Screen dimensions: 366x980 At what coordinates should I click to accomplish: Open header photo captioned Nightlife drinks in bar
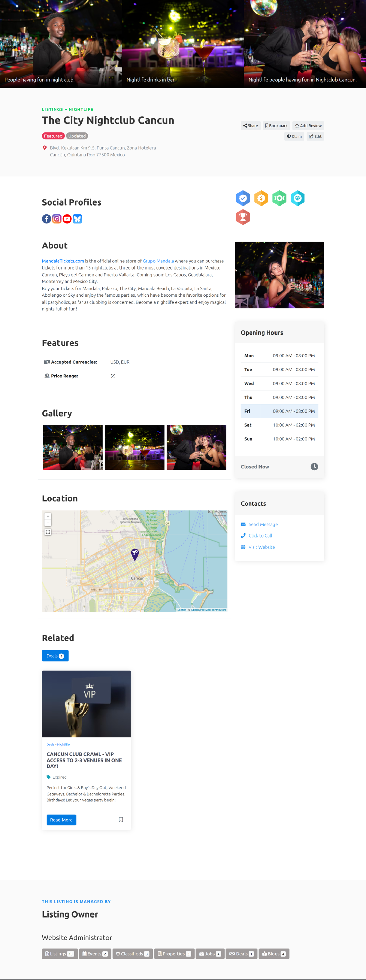tap(183, 44)
